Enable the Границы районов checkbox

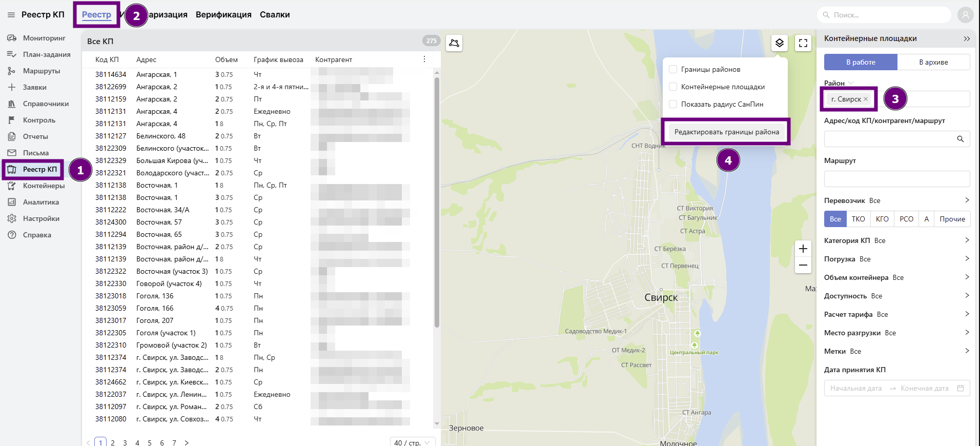[673, 69]
